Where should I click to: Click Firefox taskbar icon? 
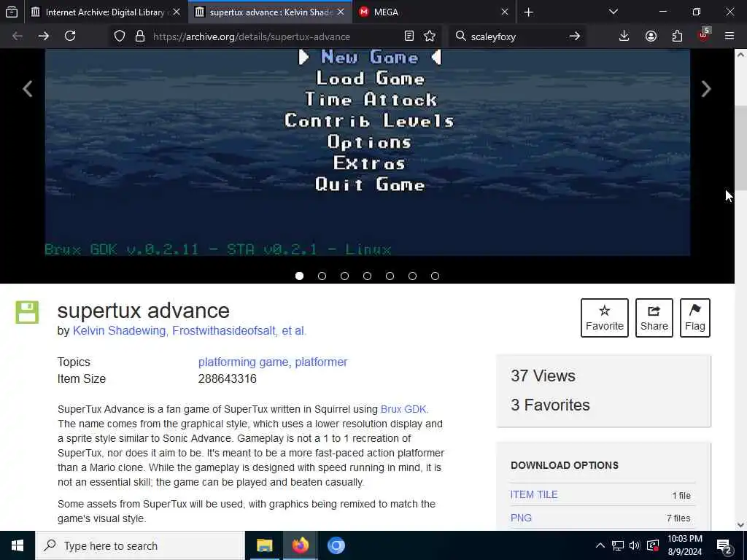300,545
